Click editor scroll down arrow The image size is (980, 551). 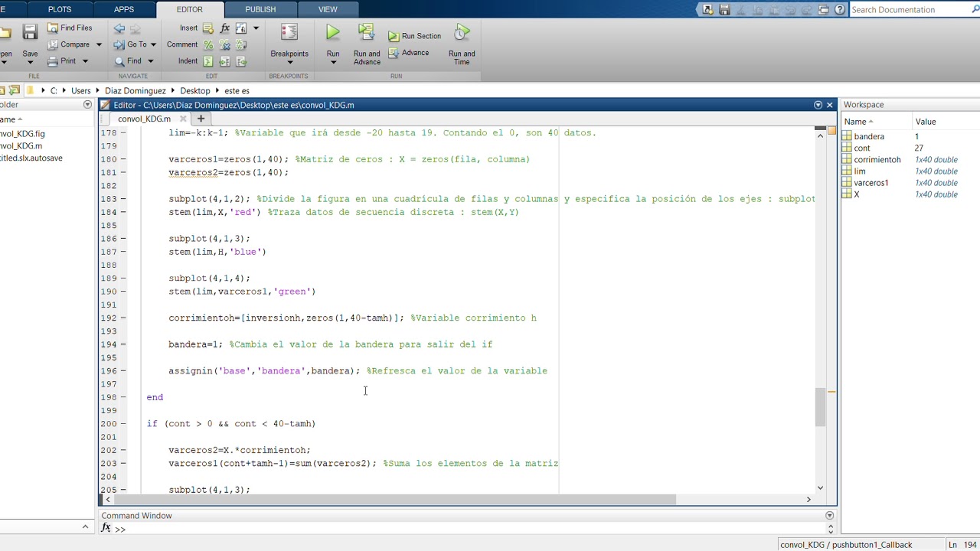tap(820, 487)
